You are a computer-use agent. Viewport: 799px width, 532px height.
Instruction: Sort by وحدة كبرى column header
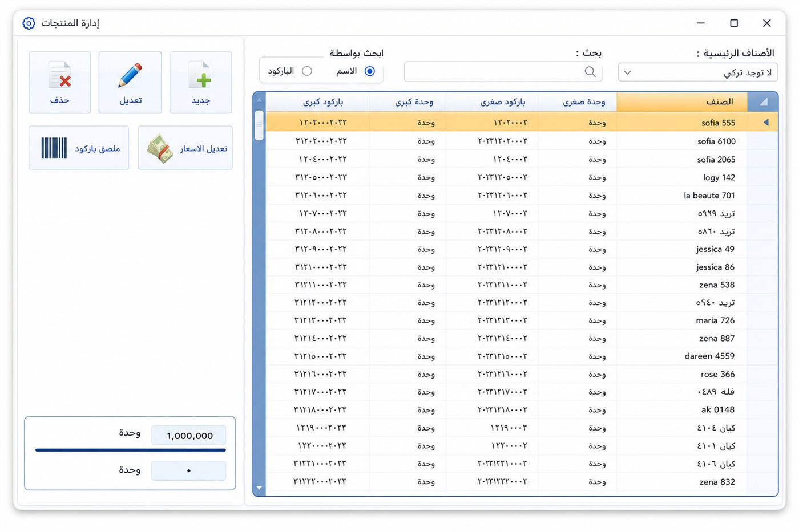pyautogui.click(x=407, y=101)
